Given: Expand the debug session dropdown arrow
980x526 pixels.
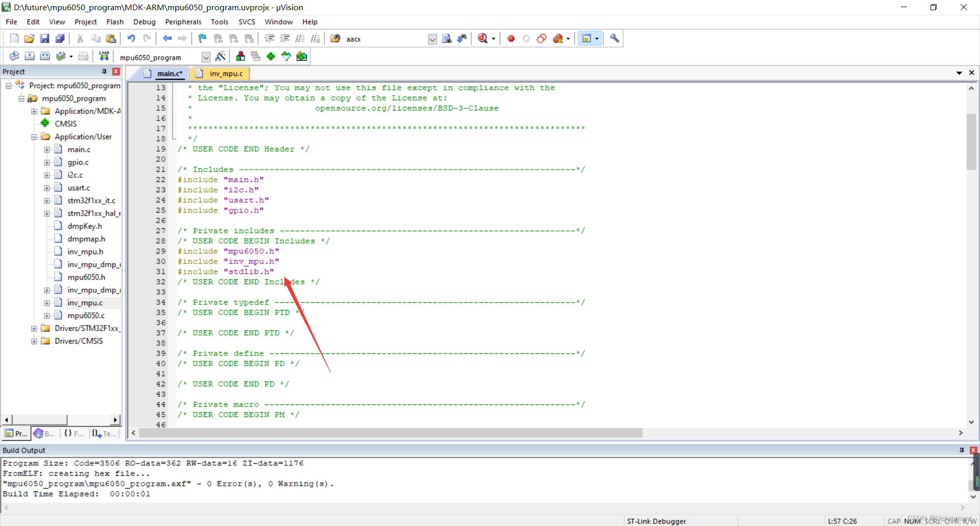Looking at the screenshot, I should pyautogui.click(x=493, y=39).
